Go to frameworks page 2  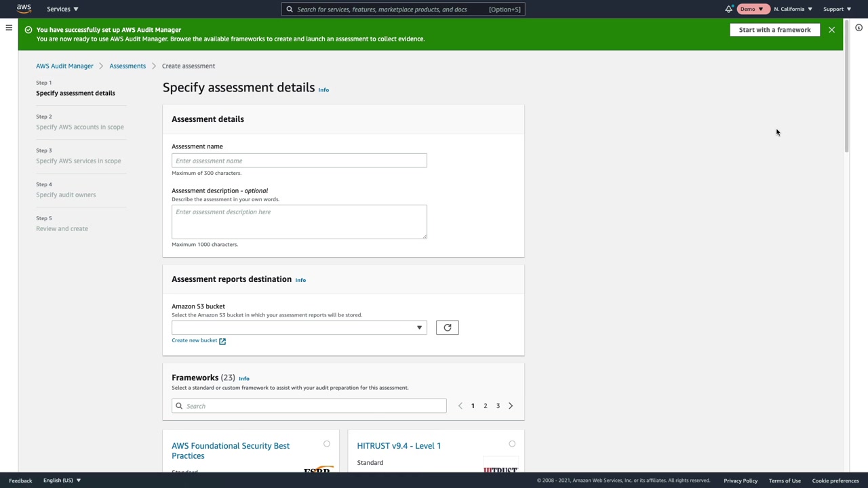pos(486,406)
